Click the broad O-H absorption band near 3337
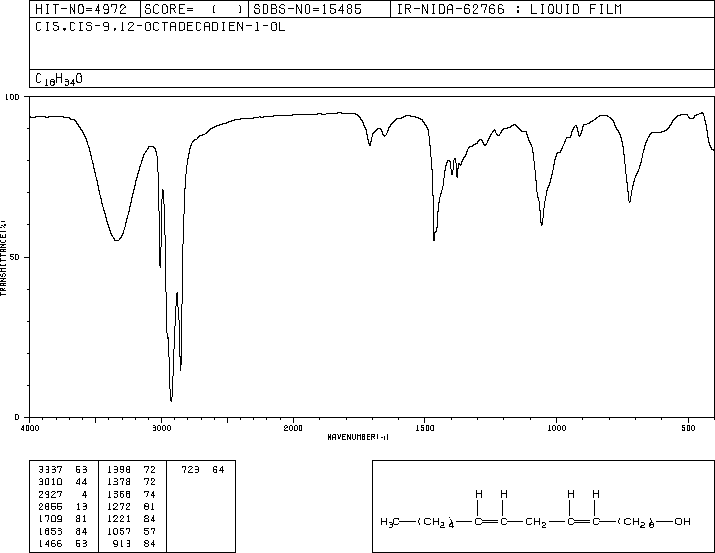 pos(117,240)
